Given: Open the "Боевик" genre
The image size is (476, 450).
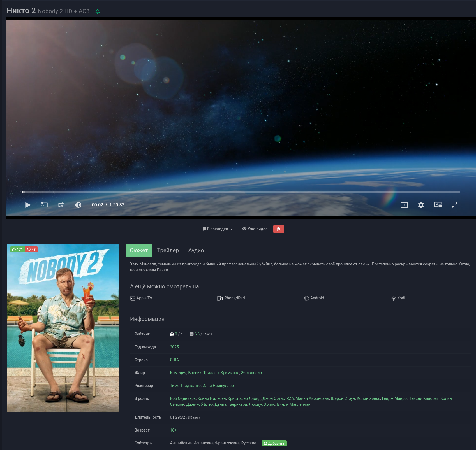Looking at the screenshot, I should pyautogui.click(x=195, y=373).
